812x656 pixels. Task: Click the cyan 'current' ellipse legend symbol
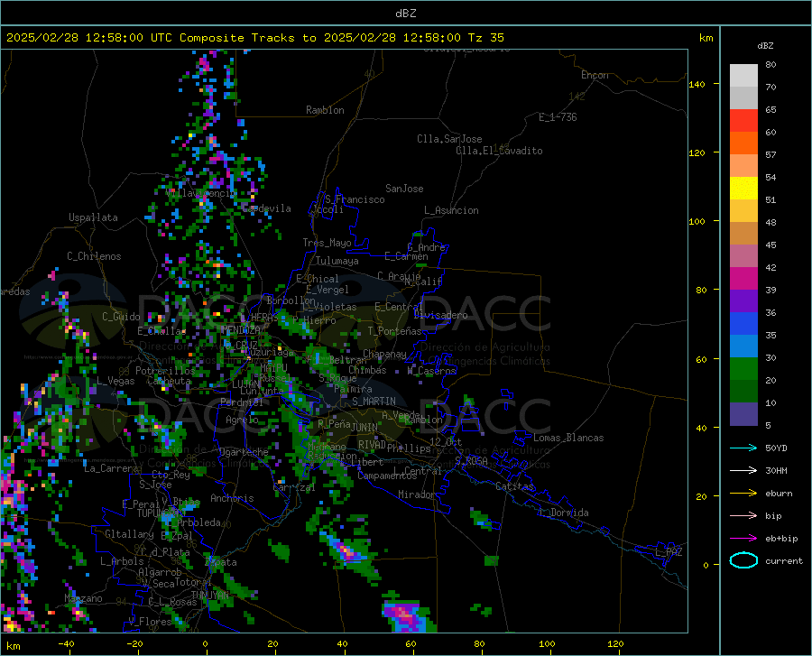pos(743,560)
